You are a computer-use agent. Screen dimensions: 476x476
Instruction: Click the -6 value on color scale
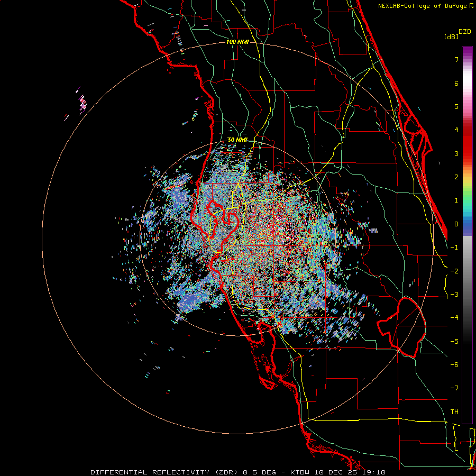click(x=454, y=365)
